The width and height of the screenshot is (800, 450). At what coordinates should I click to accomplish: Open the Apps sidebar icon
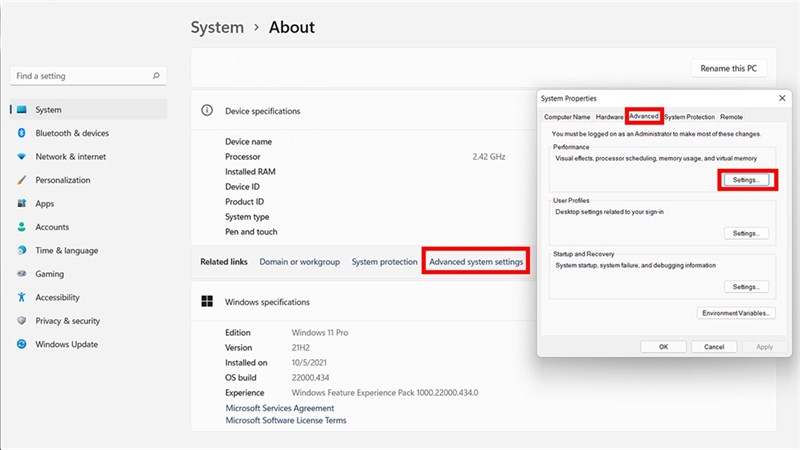click(21, 204)
